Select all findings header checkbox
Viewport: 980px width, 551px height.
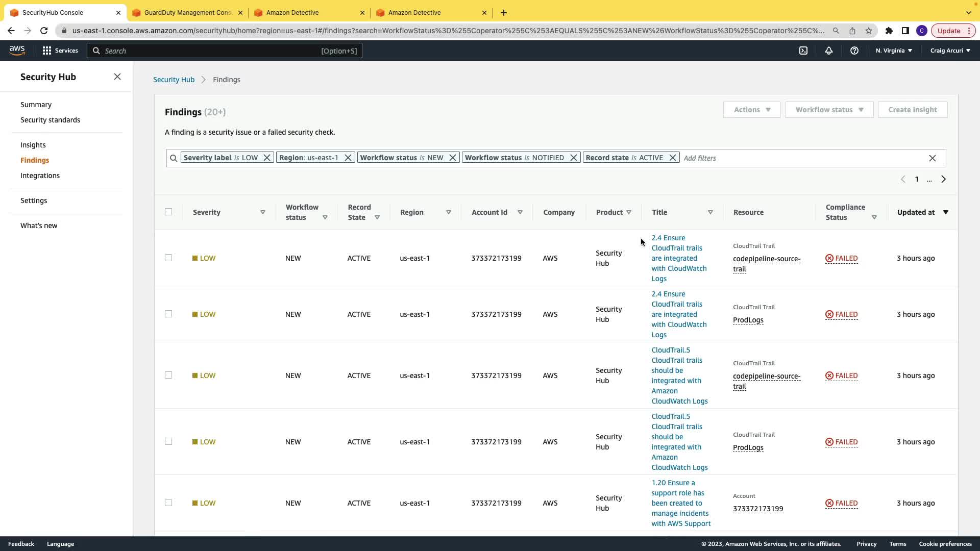click(168, 212)
